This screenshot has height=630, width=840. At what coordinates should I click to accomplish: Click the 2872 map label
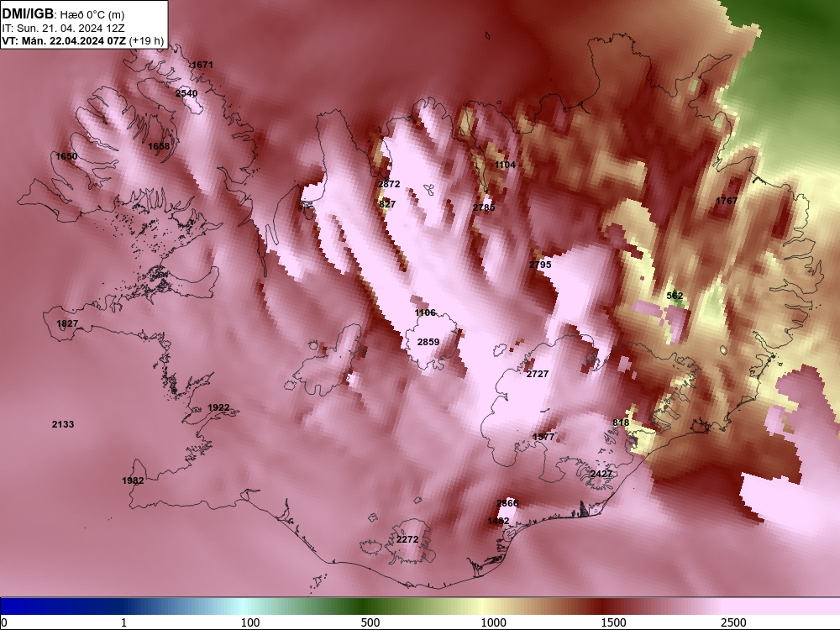(x=389, y=184)
